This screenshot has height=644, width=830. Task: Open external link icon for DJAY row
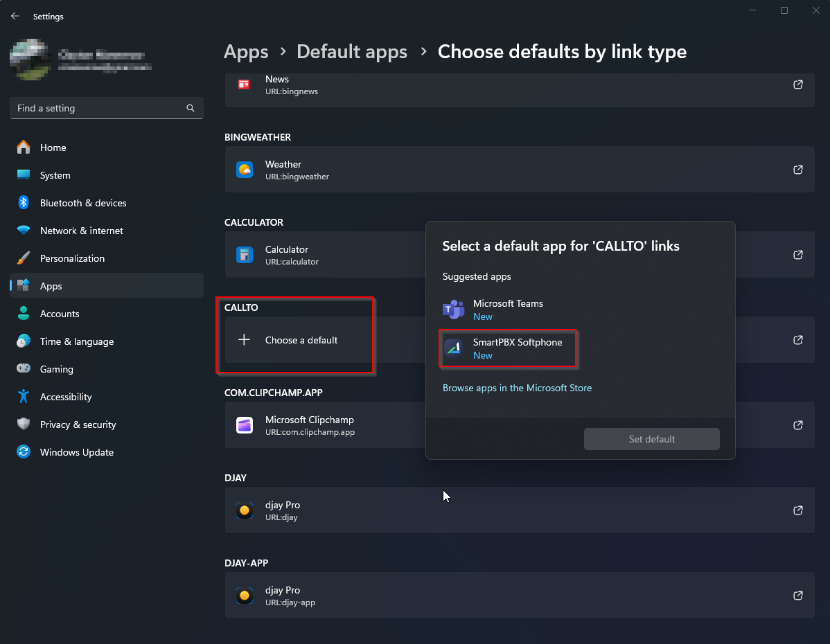pyautogui.click(x=797, y=510)
